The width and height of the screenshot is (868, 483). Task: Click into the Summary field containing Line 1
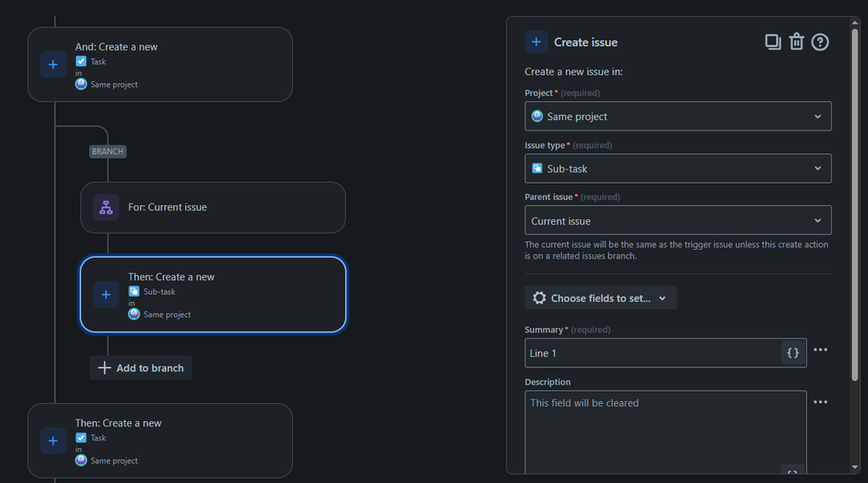click(652, 352)
